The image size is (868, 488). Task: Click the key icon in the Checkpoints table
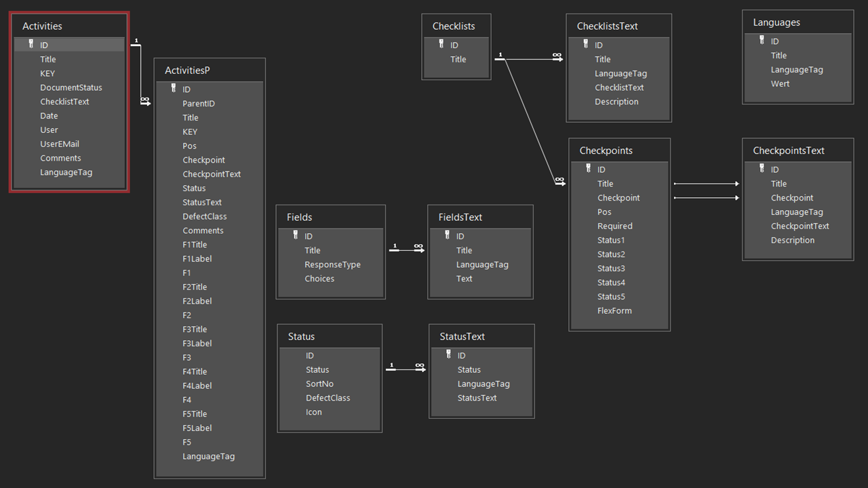pyautogui.click(x=588, y=169)
